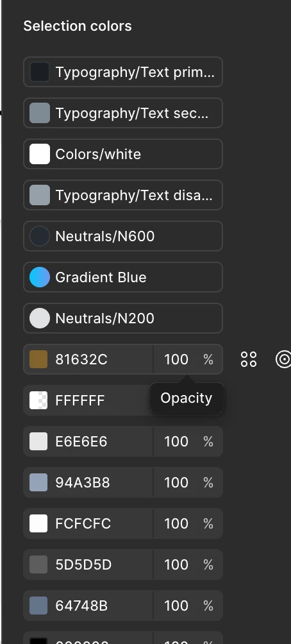Click the target select-layers icon

coord(283,359)
